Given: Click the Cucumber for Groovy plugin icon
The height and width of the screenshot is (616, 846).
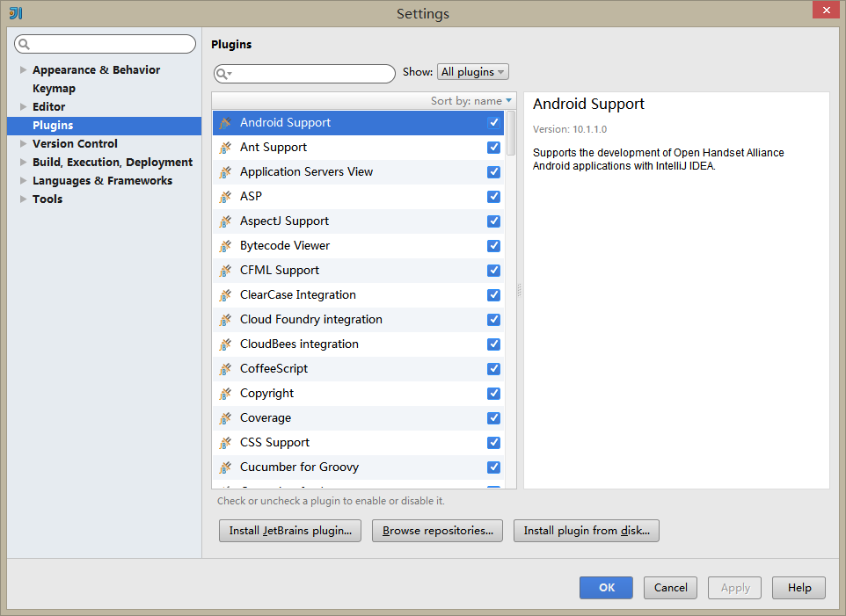Looking at the screenshot, I should click(x=225, y=467).
